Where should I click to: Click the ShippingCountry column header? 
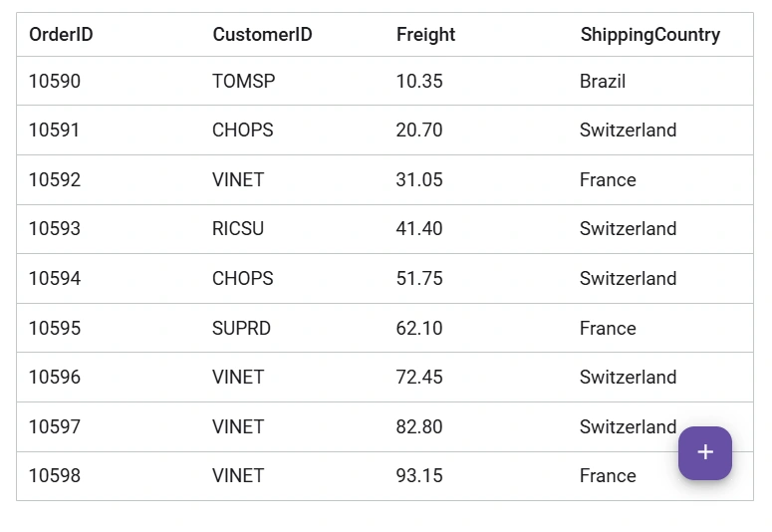649,35
